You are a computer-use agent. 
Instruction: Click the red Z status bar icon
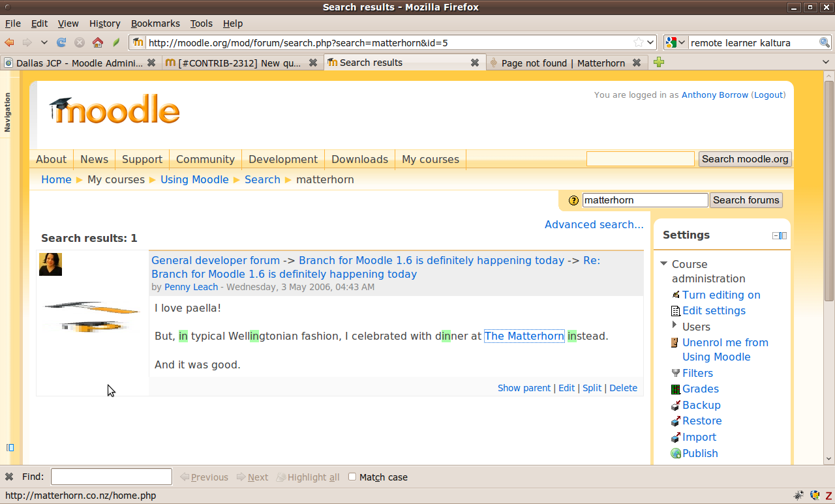[x=828, y=496]
